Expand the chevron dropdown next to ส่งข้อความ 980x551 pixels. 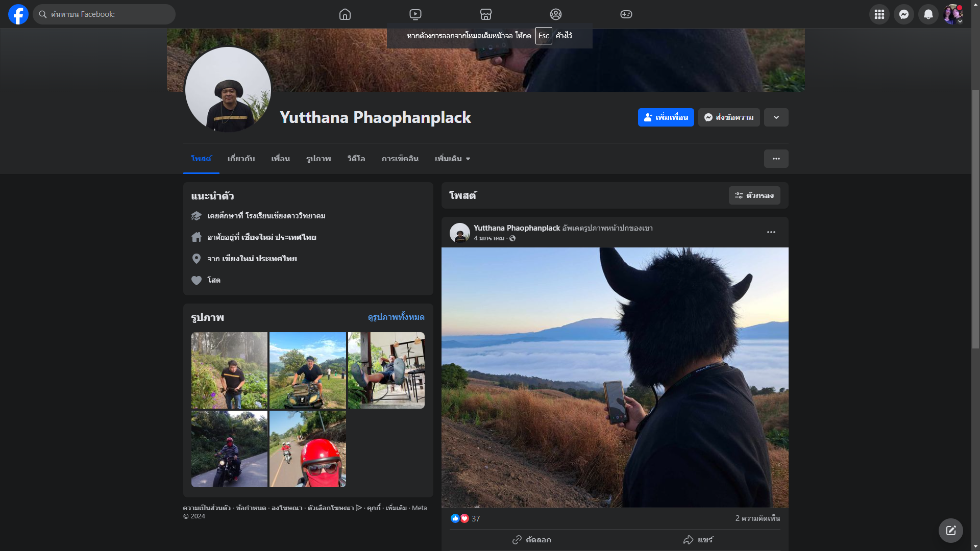pyautogui.click(x=776, y=117)
